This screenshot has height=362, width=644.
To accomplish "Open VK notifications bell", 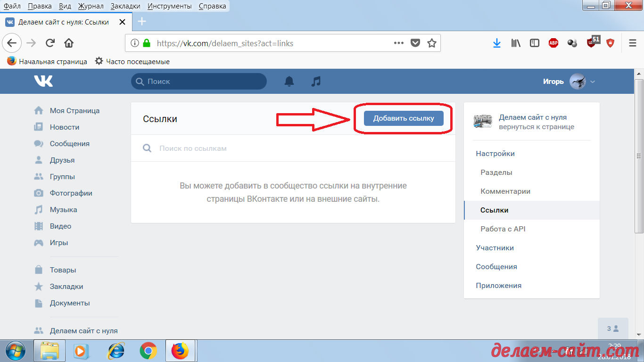I will point(289,82).
